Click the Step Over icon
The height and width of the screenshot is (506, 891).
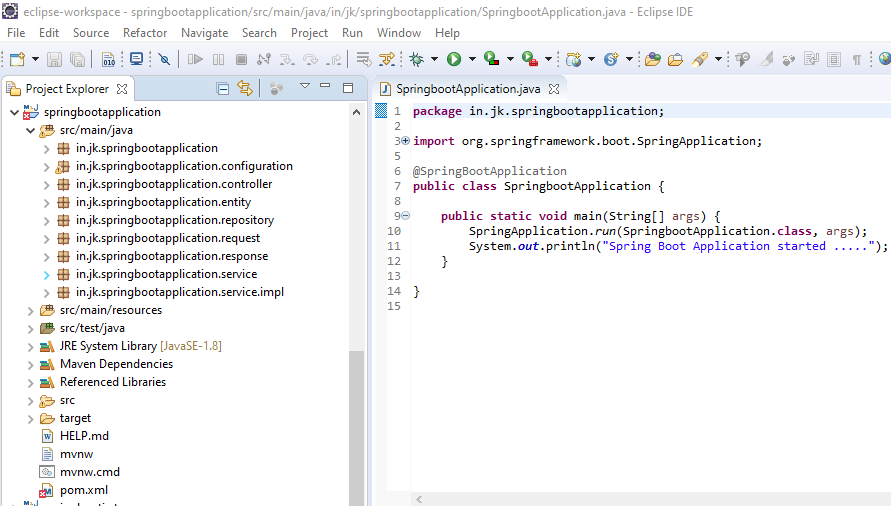[310, 59]
